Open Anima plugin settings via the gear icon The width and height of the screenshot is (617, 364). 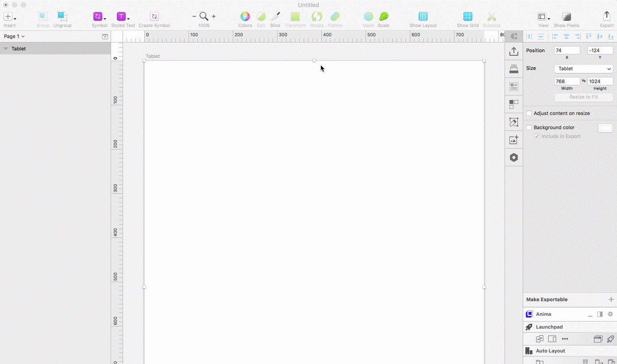click(x=610, y=314)
